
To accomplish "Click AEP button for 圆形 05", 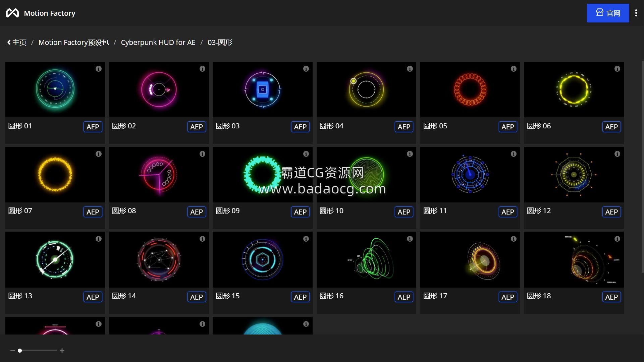I will (x=508, y=127).
